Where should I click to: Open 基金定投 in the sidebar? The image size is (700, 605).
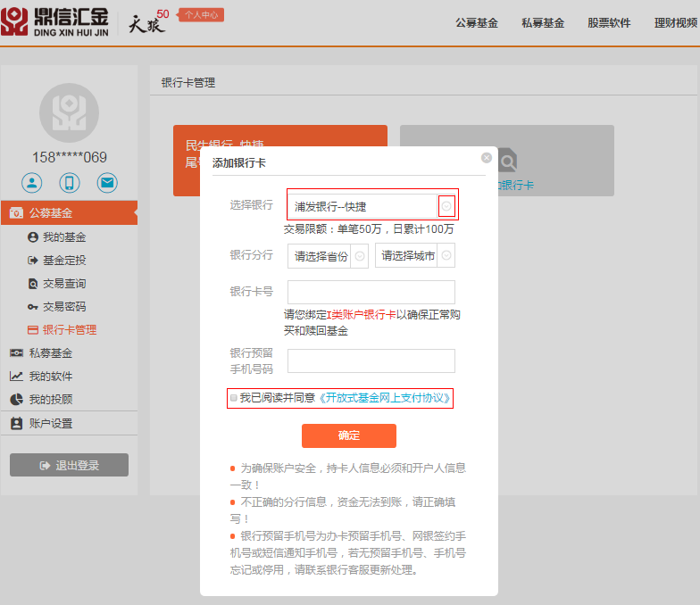(64, 261)
